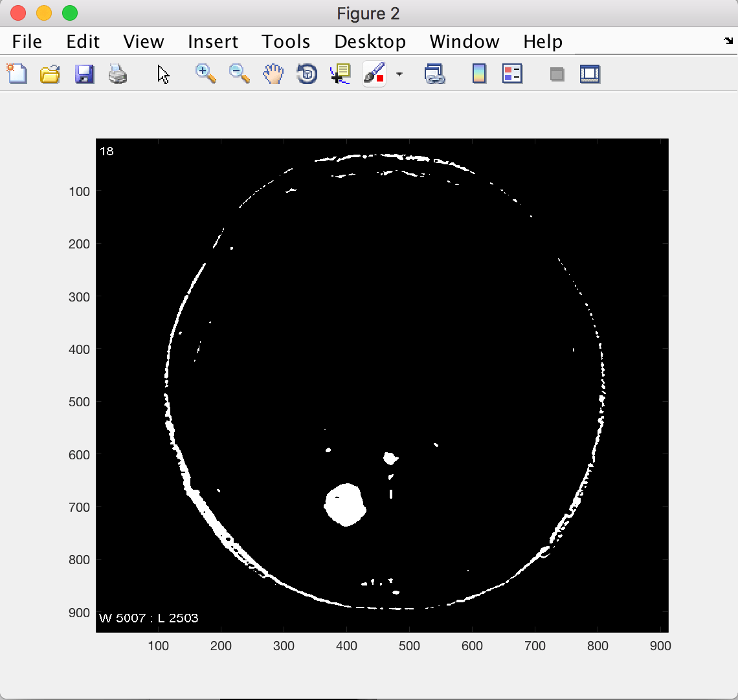The height and width of the screenshot is (700, 738).
Task: Toggle Edit Plot mode with arrow icon
Action: click(163, 73)
